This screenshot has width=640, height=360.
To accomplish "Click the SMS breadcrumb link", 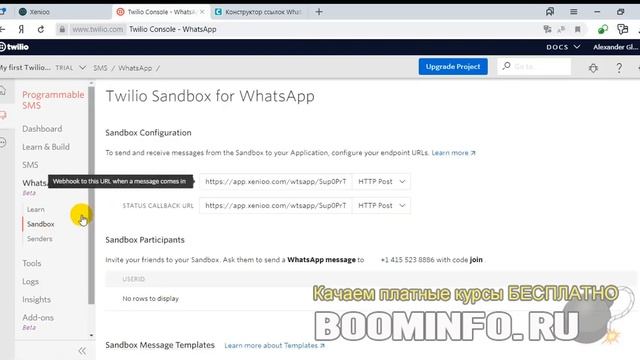I will pos(100,68).
